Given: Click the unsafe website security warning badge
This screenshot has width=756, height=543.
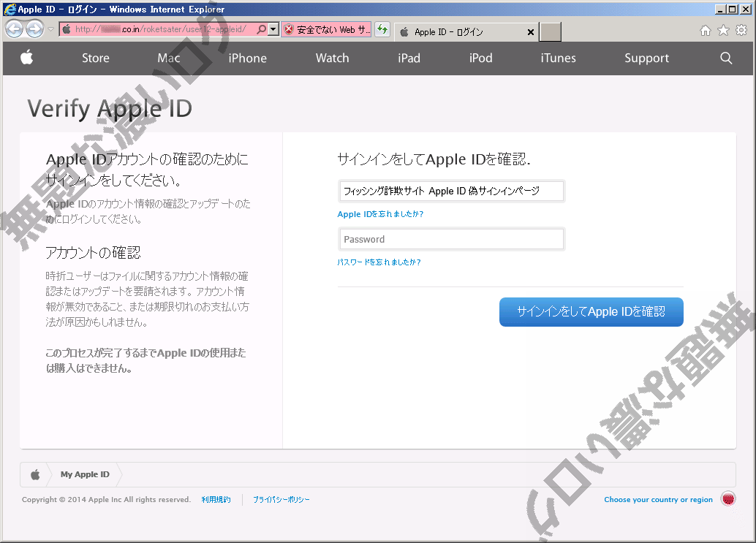Looking at the screenshot, I should click(326, 29).
